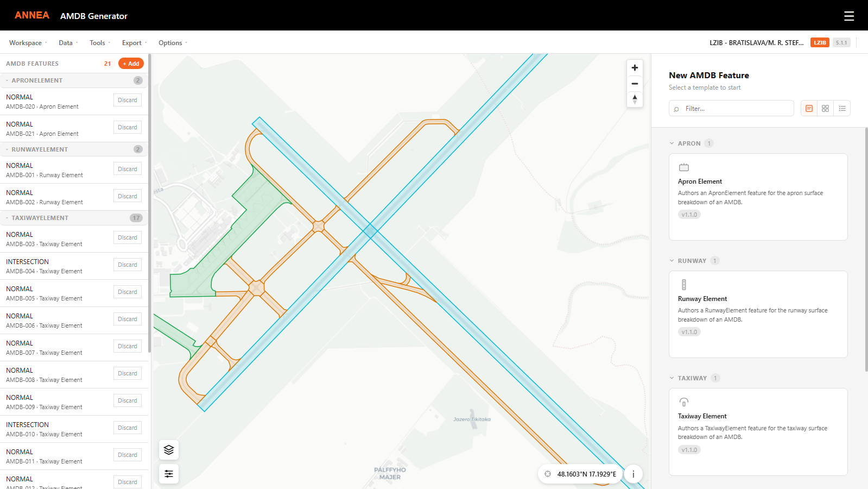The height and width of the screenshot is (489, 868).
Task: Click the + Add feature button
Action: pyautogui.click(x=131, y=64)
